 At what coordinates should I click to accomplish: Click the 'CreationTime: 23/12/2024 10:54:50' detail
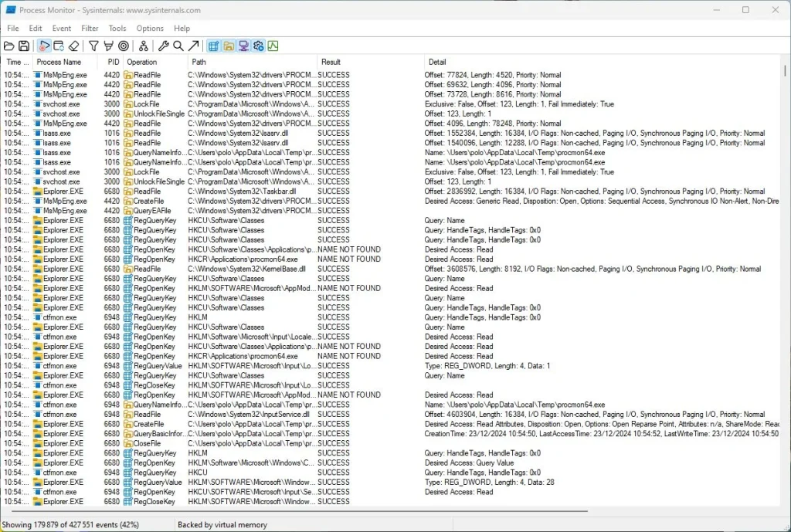coord(601,434)
